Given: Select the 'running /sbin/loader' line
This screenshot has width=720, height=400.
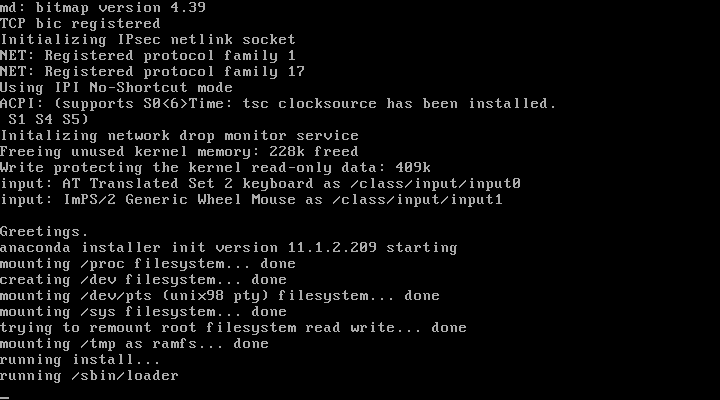Looking at the screenshot, I should coord(89,376).
